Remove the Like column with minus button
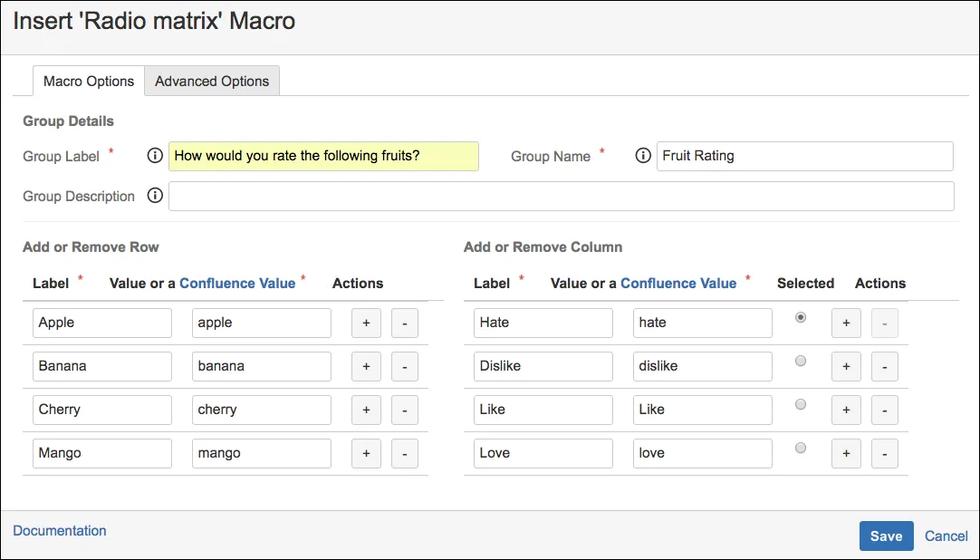980x560 pixels. (x=885, y=410)
